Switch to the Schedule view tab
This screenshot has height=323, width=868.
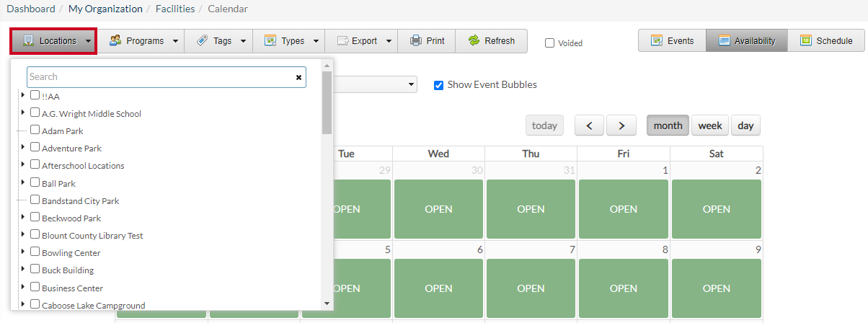pos(826,41)
